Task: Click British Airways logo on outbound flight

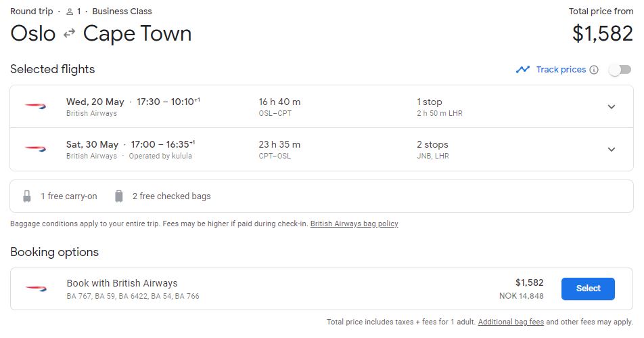Action: (x=35, y=106)
